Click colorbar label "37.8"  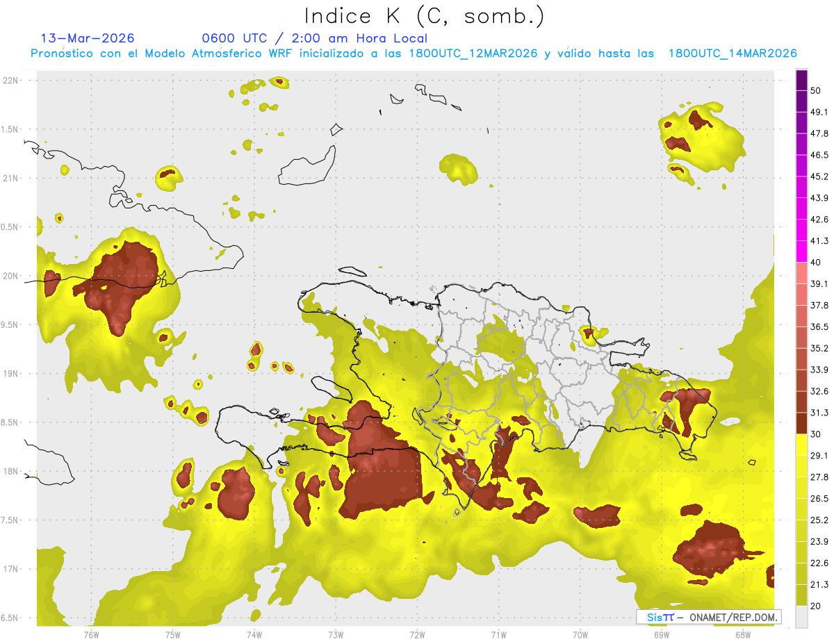(819, 306)
